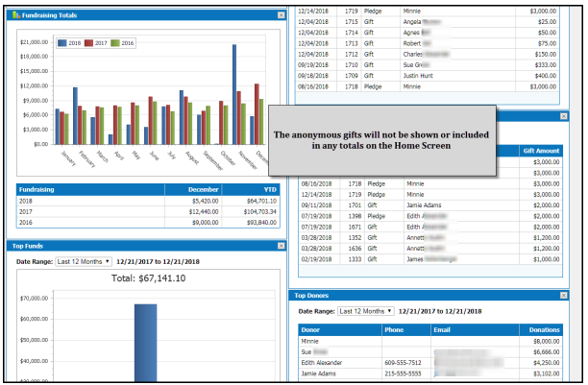Open Date Range dropdown in Top Donors
588x385 pixels.
point(366,311)
